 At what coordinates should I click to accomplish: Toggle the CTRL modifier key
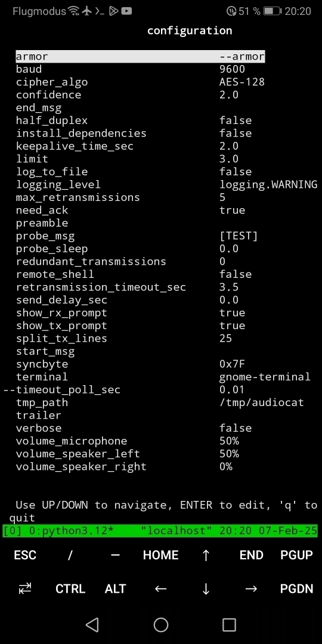pos(70,589)
